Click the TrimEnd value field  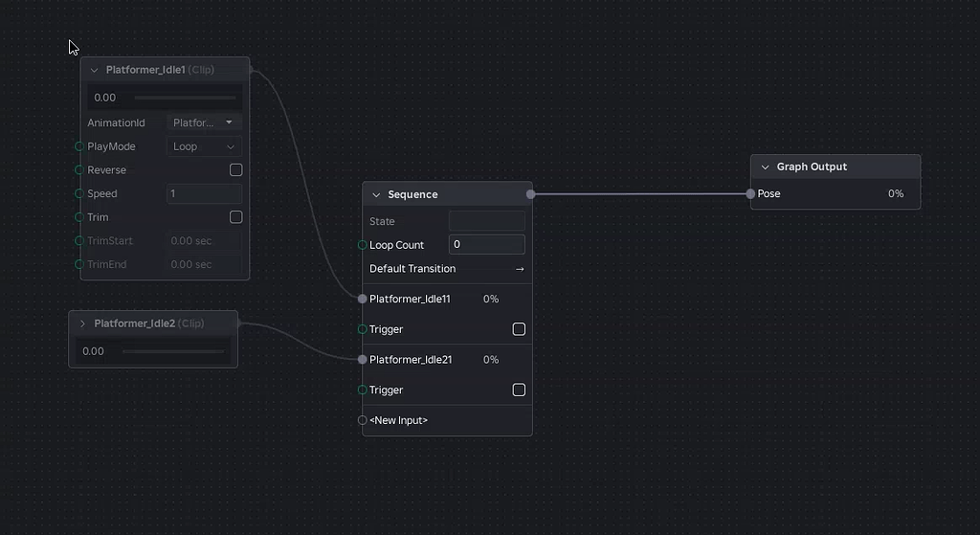205,264
